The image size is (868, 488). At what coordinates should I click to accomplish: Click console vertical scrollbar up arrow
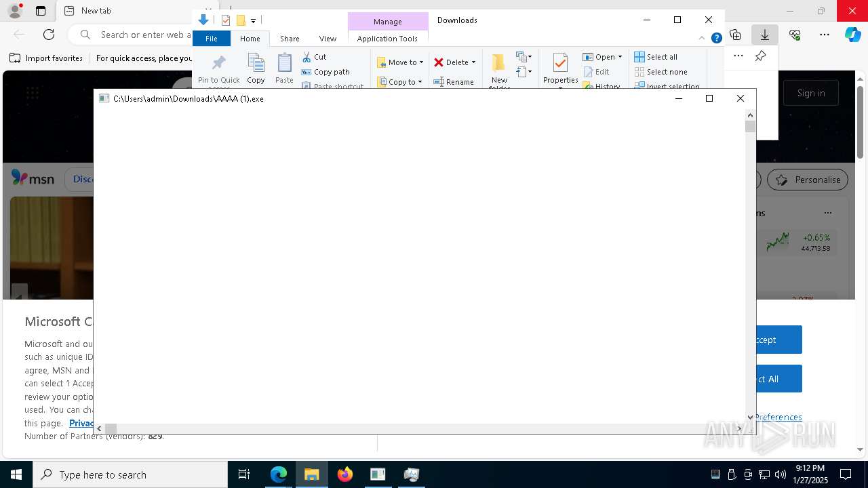click(750, 115)
